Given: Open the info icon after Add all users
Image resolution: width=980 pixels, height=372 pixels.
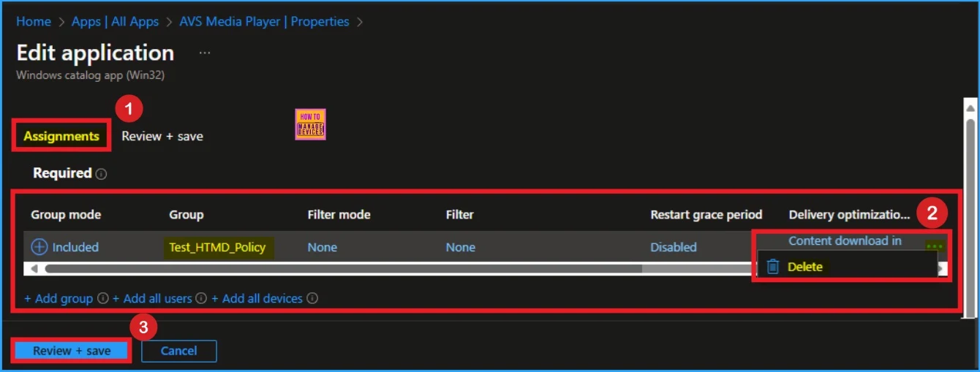Looking at the screenshot, I should click(201, 298).
